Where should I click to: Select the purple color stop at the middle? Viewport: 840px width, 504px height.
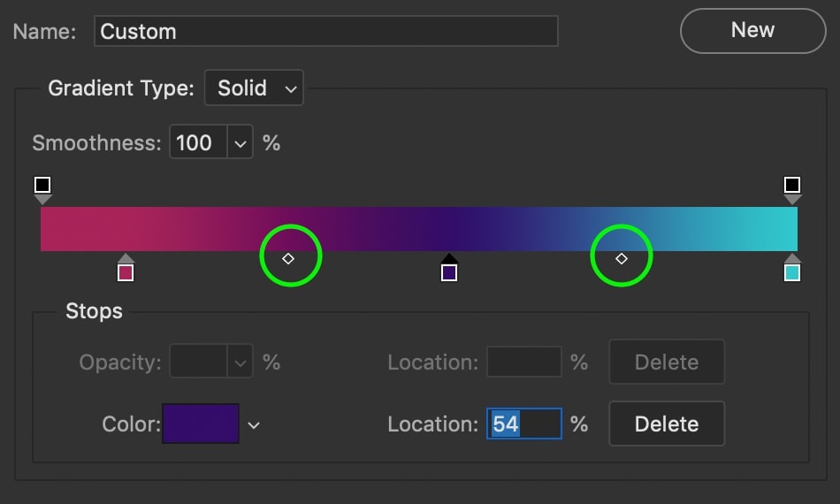(x=449, y=271)
